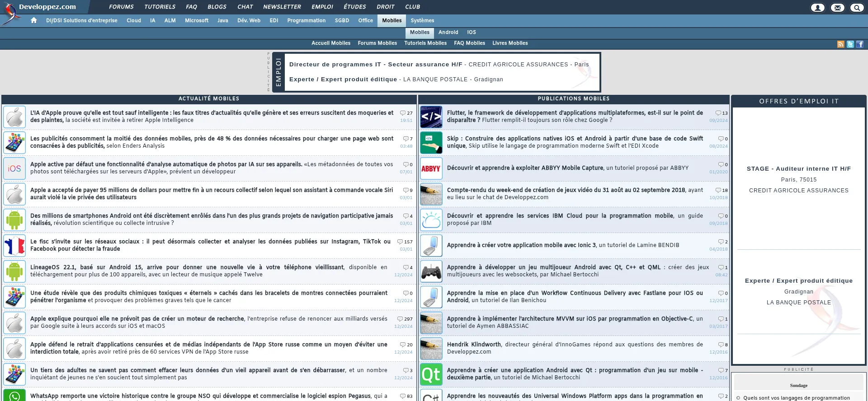Click comment count 297 on Apple search article

405,319
